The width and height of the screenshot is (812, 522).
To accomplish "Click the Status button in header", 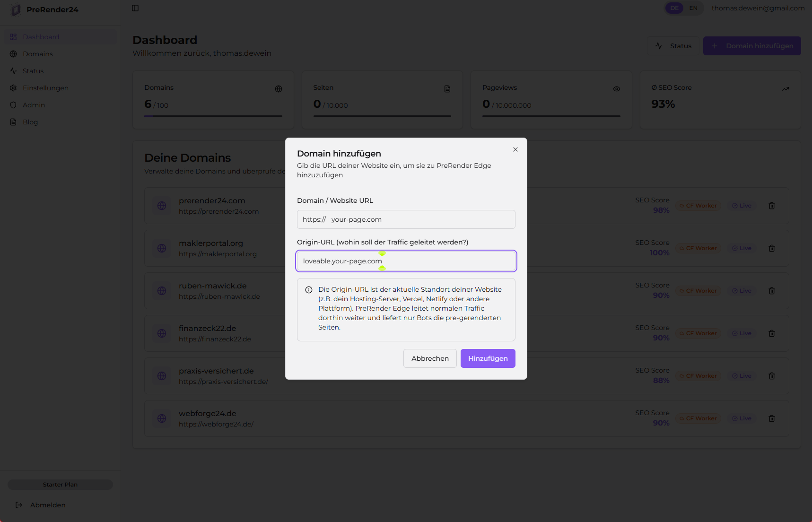I will click(x=673, y=46).
